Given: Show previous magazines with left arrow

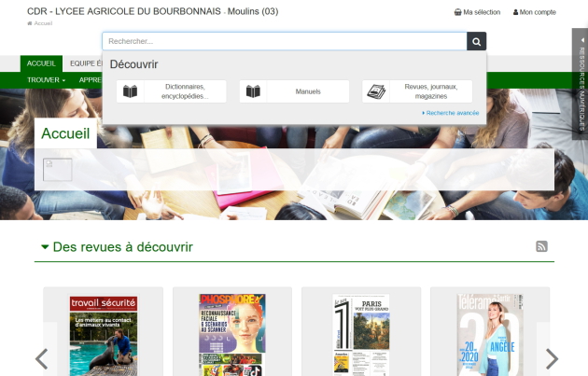Looking at the screenshot, I should click(41, 358).
